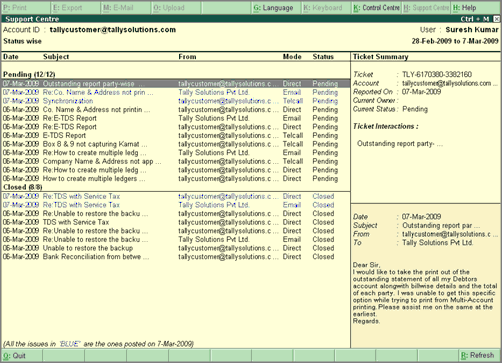This screenshot has height=363, width=502.
Task: Open 'How to create multiple ledgers' ticket
Action: [176, 179]
